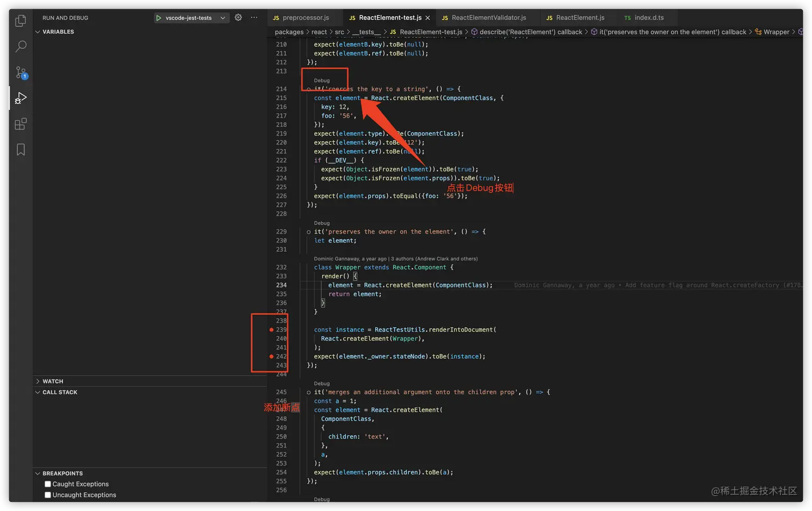The height and width of the screenshot is (511, 812).
Task: Click the Wrapper breadcrumb item
Action: point(777,32)
